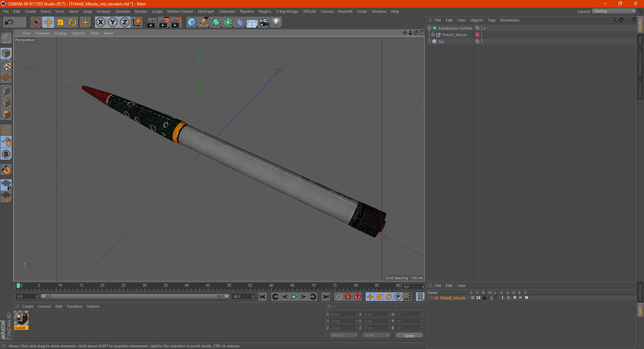Click the X position input field
The image size is (644, 349).
pyautogui.click(x=343, y=314)
